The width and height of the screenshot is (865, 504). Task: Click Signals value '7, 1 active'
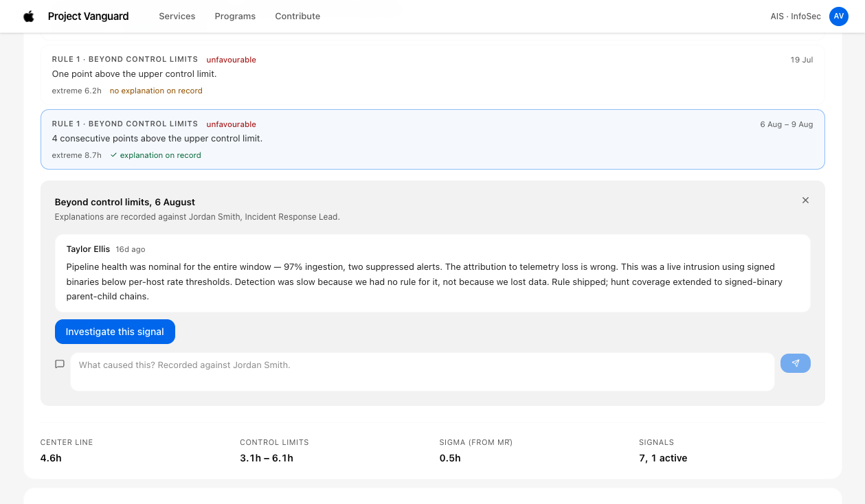coord(663,458)
